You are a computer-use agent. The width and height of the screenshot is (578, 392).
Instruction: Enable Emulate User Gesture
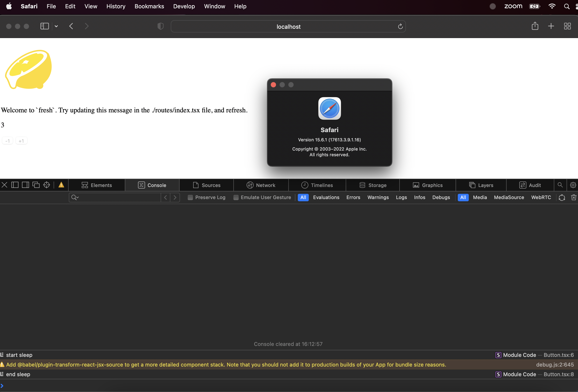click(x=236, y=197)
